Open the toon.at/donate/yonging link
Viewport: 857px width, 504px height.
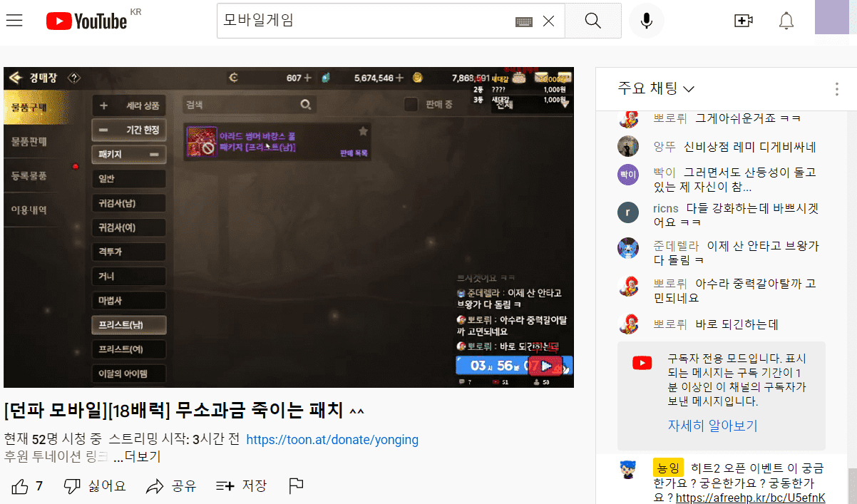[332, 439]
